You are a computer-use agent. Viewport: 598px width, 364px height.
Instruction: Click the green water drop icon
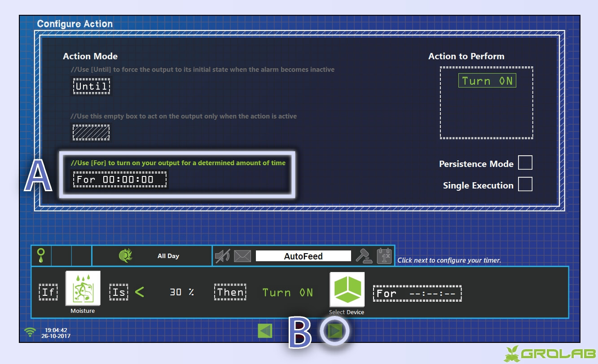coord(41,256)
